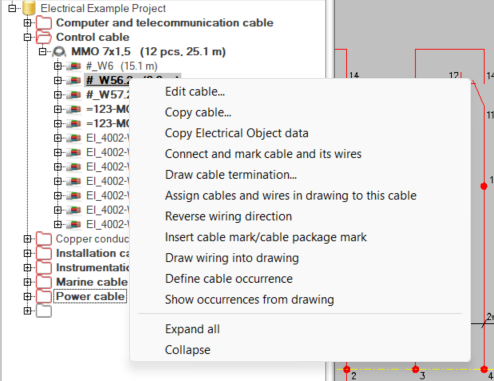Select Copy Electrical Object data
This screenshot has width=494, height=381.
tap(237, 133)
